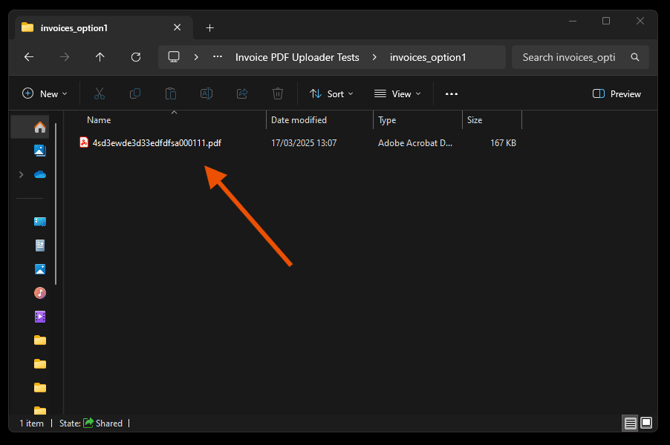This screenshot has height=445, width=670.
Task: Switch to the details view layout button
Action: point(630,424)
